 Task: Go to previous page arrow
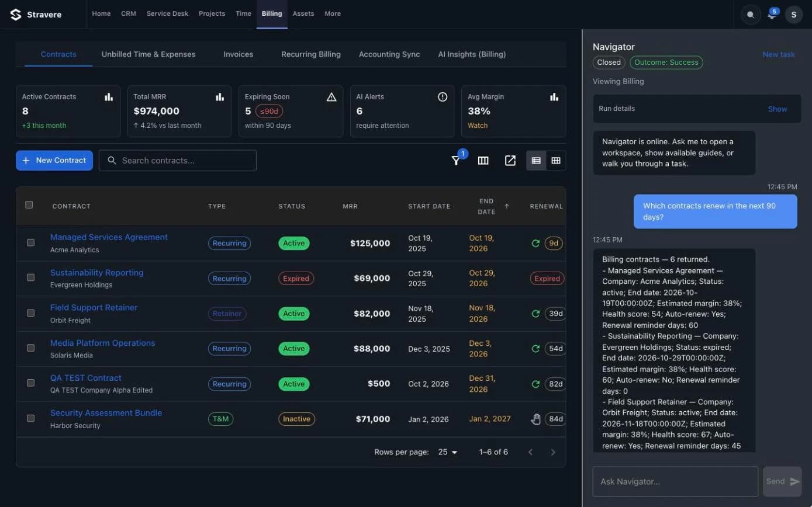pyautogui.click(x=531, y=452)
